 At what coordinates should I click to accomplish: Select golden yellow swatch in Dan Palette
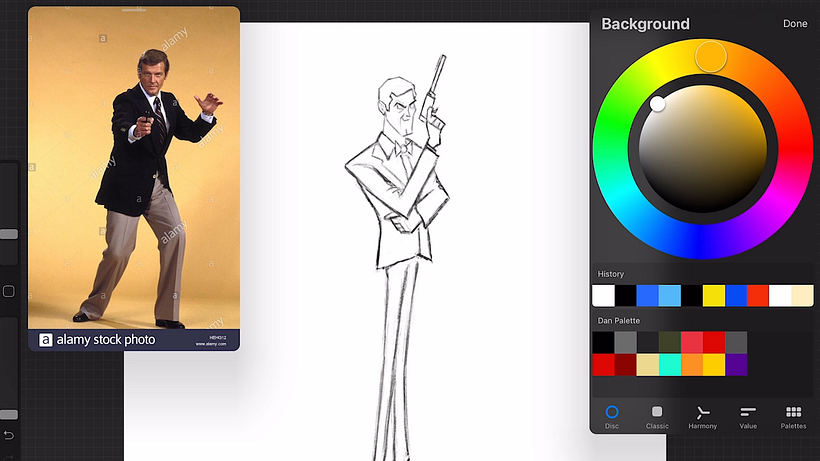pos(714,365)
